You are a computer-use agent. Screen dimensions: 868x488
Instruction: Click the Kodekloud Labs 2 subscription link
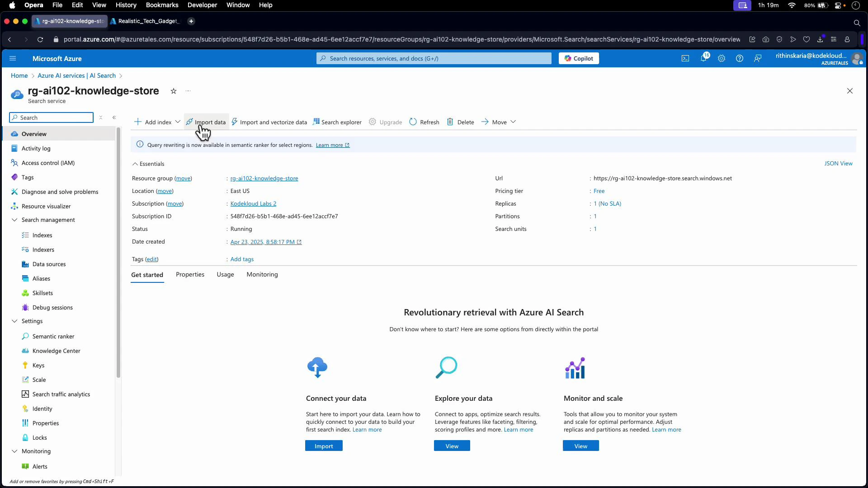pyautogui.click(x=253, y=203)
